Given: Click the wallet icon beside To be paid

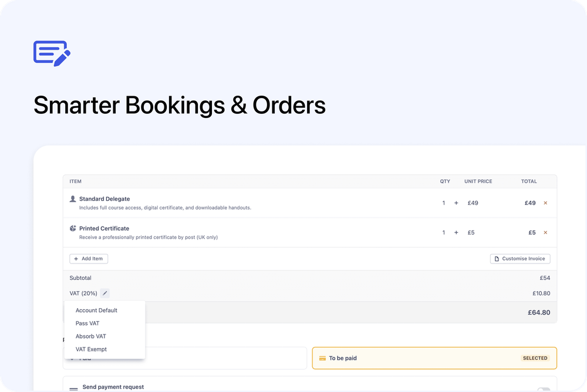Looking at the screenshot, I should (322, 358).
